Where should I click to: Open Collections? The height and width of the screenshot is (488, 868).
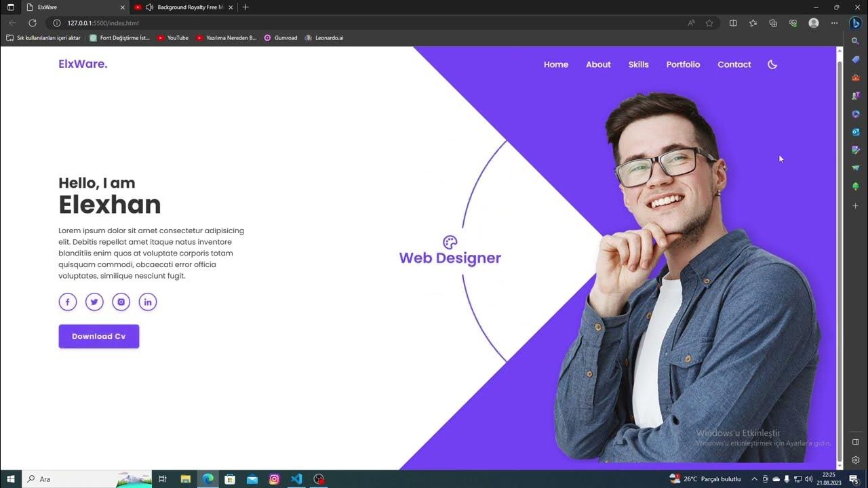coord(773,23)
